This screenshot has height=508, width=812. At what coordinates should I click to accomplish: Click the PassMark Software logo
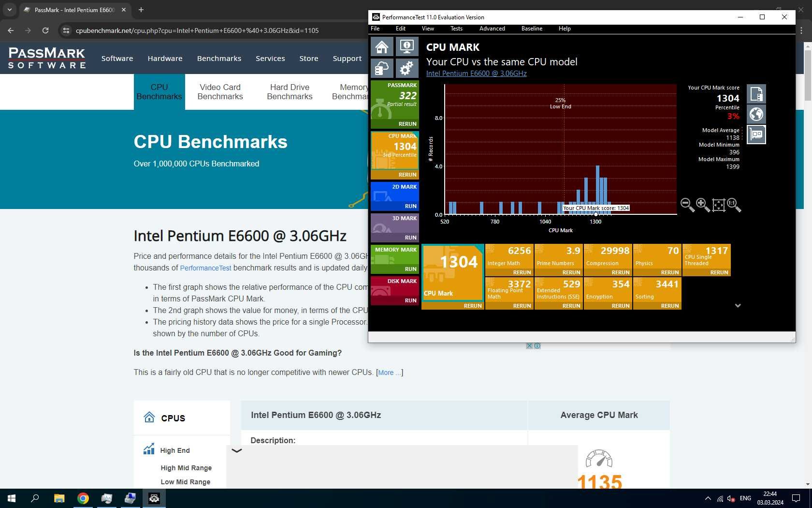(47, 58)
